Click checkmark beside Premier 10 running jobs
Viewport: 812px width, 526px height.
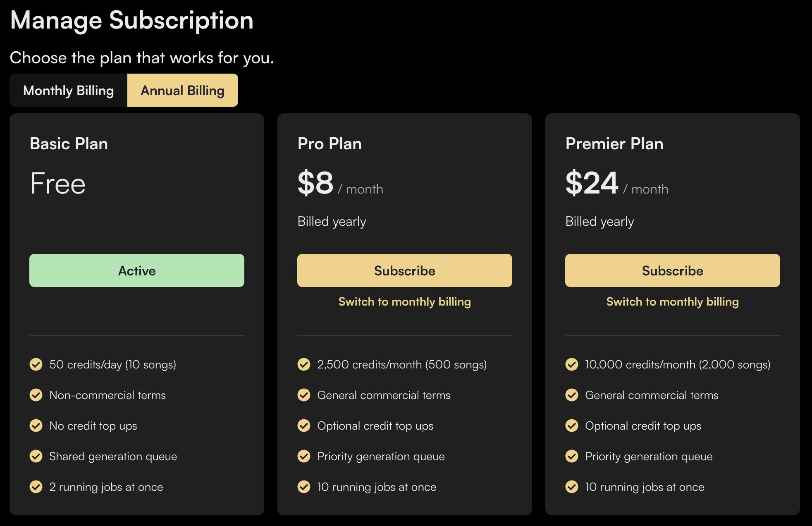pyautogui.click(x=572, y=487)
